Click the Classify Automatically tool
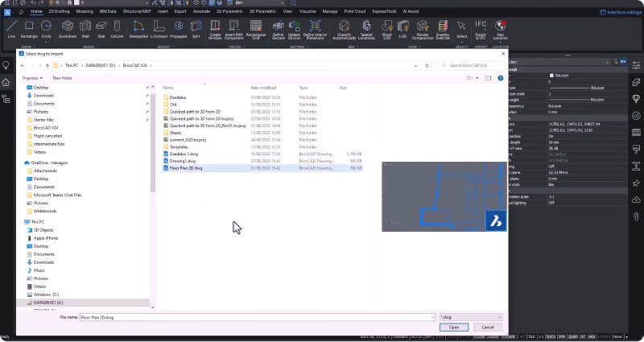This screenshot has width=644, height=342. 344,30
